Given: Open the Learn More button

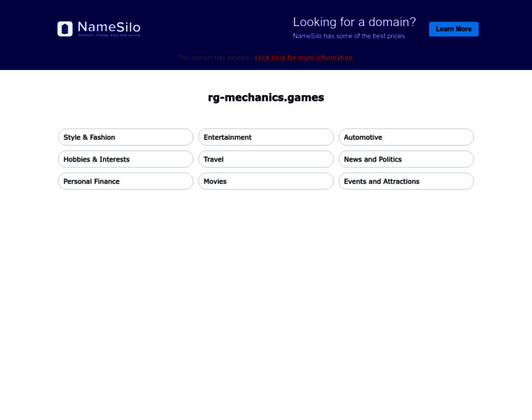Looking at the screenshot, I should coord(454,29).
